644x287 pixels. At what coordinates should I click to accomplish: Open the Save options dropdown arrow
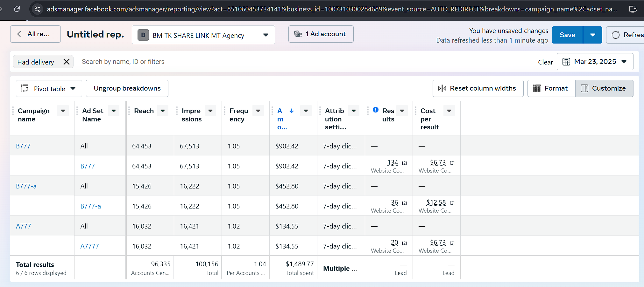click(592, 35)
